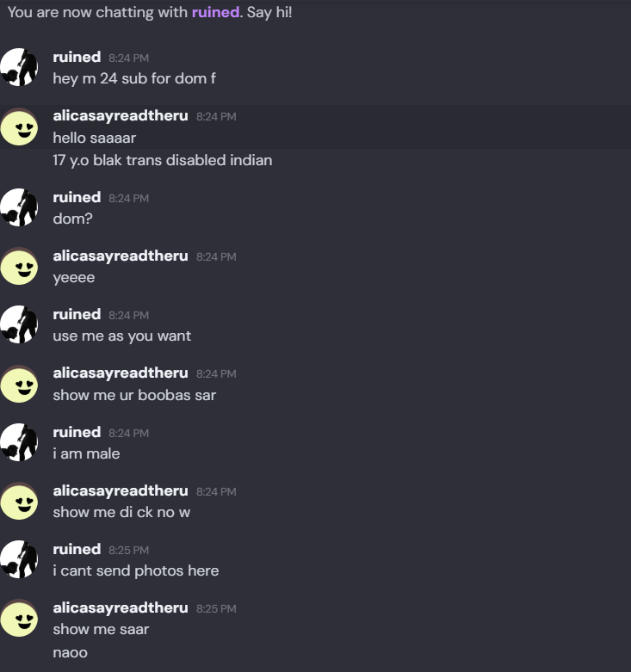This screenshot has height=672, width=631.
Task: Select the 'naoo' message at the bottom
Action: (x=71, y=653)
